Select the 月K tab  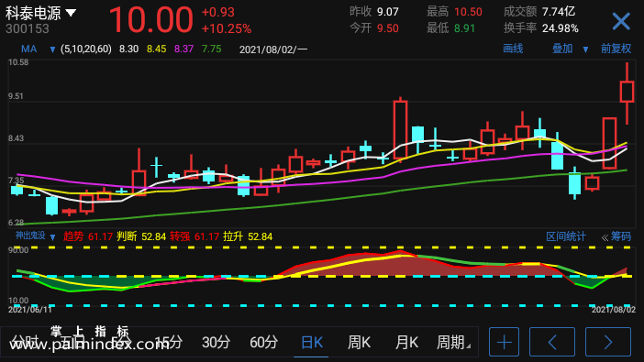406,343
